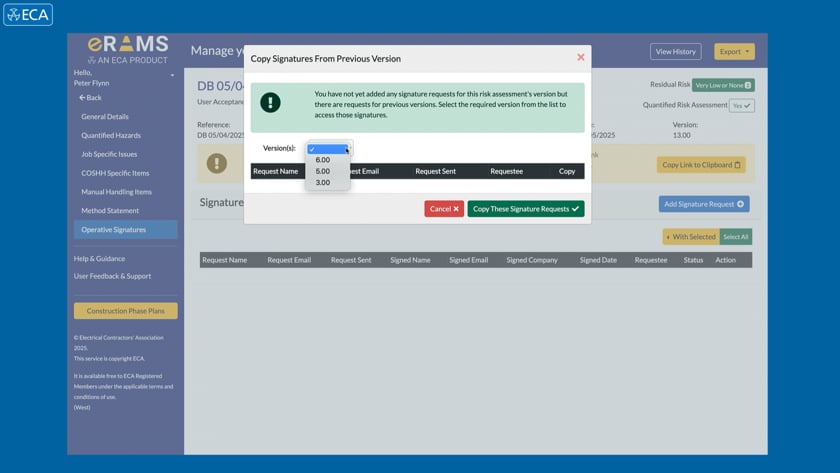
Task: Click the green exclamation alert icon in dialog
Action: [x=270, y=102]
